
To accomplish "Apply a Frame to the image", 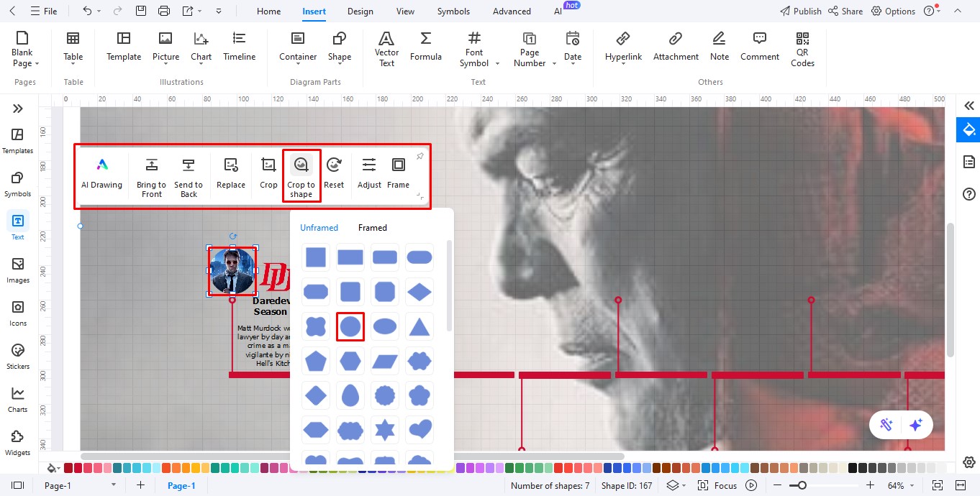I will (398, 173).
